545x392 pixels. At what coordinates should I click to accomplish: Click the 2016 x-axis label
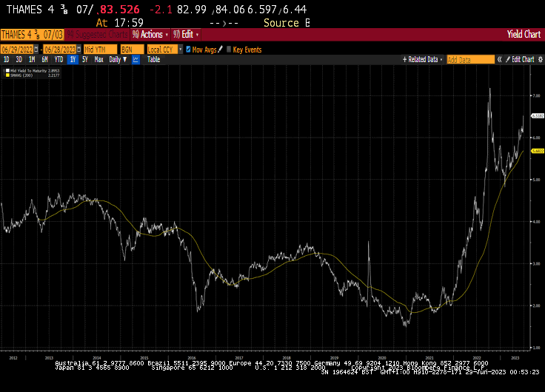(x=192, y=358)
